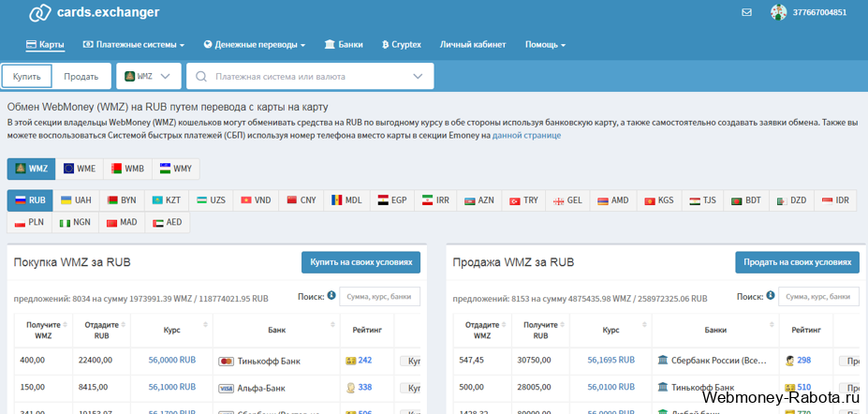
Task: Open the 56,1000 RUB rate link
Action: (172, 387)
